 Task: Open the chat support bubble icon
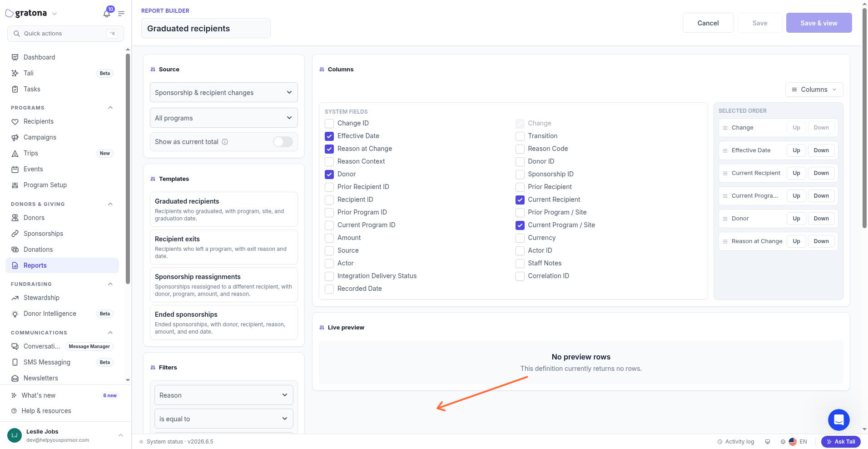(x=838, y=419)
